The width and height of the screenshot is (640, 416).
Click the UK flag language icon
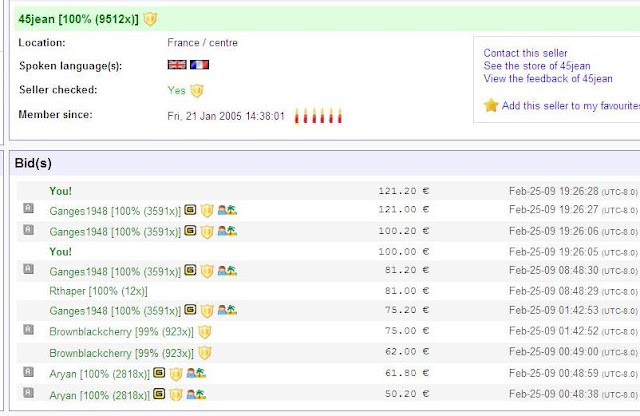(x=177, y=65)
